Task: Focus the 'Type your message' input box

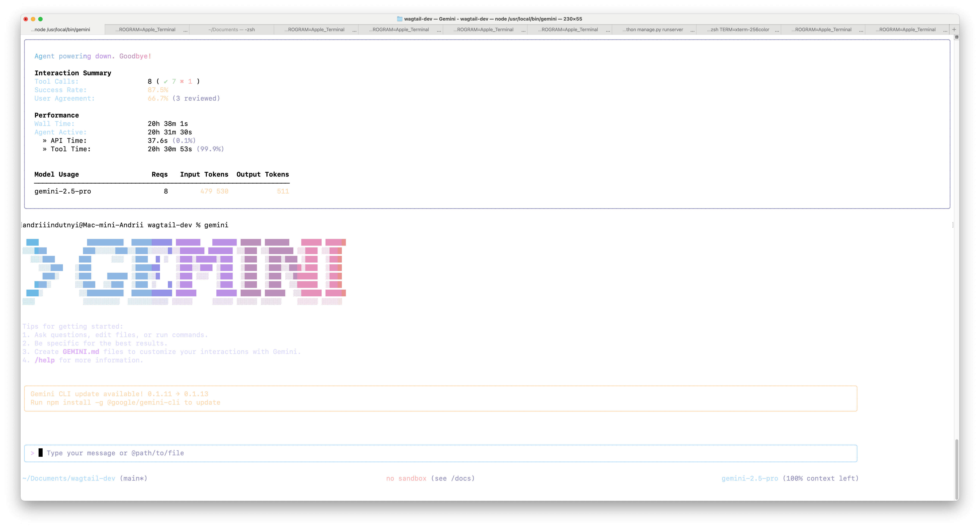Action: click(x=441, y=453)
